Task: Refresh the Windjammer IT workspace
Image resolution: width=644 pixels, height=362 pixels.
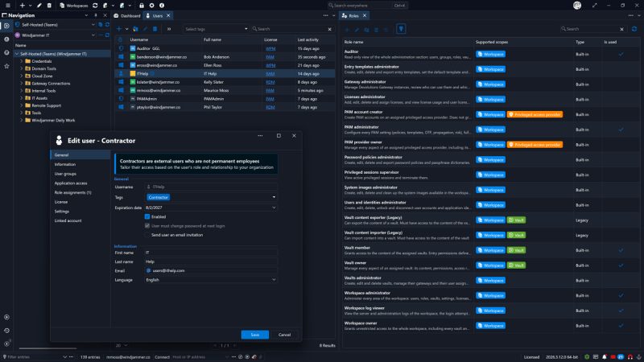Action: point(107,35)
